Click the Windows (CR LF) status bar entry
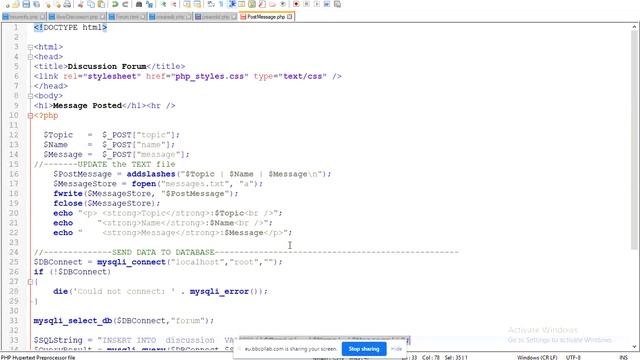The image size is (640, 360). click(x=537, y=357)
